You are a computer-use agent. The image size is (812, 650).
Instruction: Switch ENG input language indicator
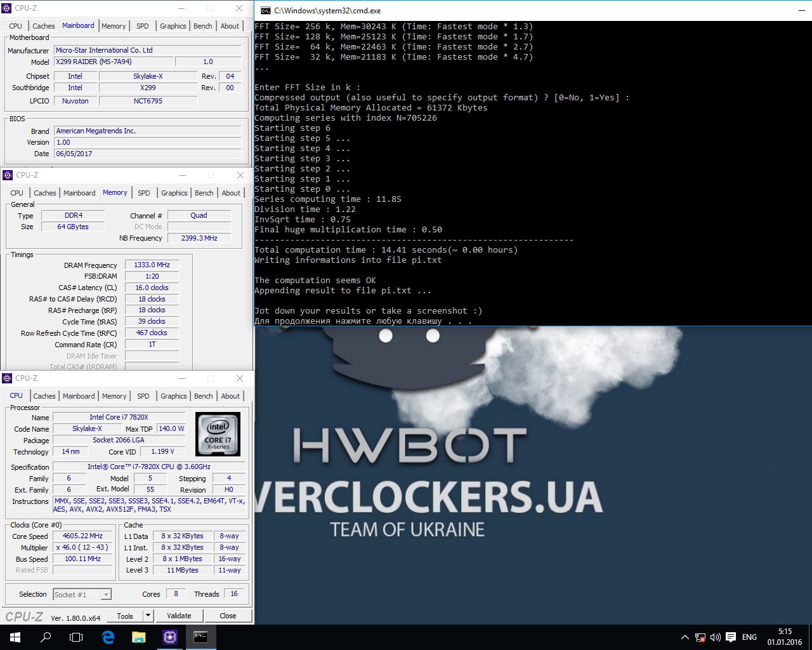click(749, 637)
